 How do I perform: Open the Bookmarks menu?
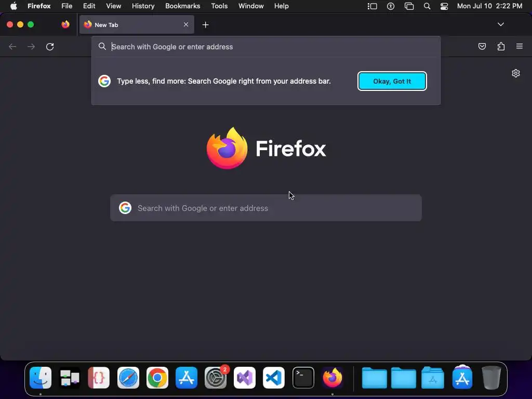tap(182, 6)
